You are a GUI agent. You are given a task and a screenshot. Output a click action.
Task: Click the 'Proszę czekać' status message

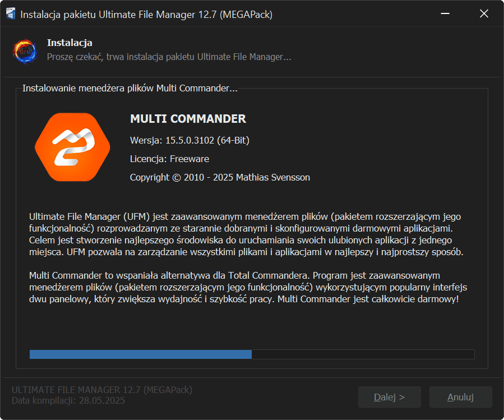point(168,57)
